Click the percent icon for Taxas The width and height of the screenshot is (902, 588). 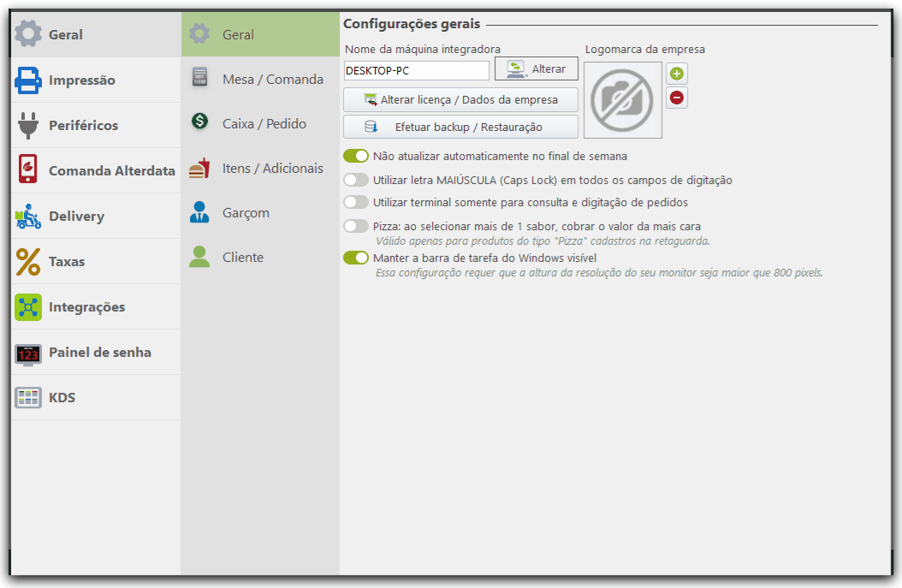click(28, 262)
